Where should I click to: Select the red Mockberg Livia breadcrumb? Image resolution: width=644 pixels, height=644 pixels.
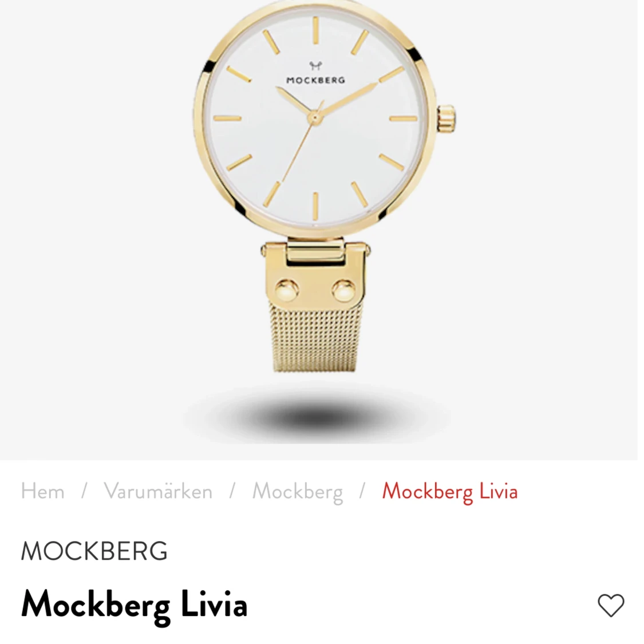click(450, 492)
